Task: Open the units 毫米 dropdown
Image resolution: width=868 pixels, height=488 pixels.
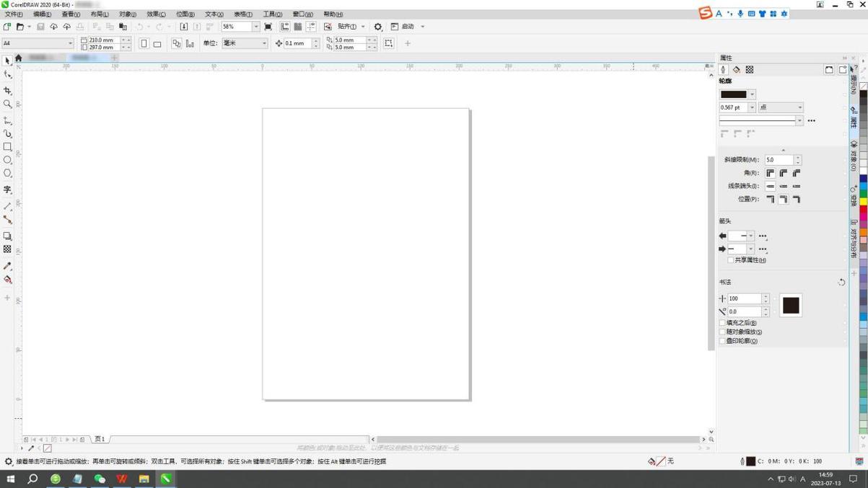Action: [264, 43]
